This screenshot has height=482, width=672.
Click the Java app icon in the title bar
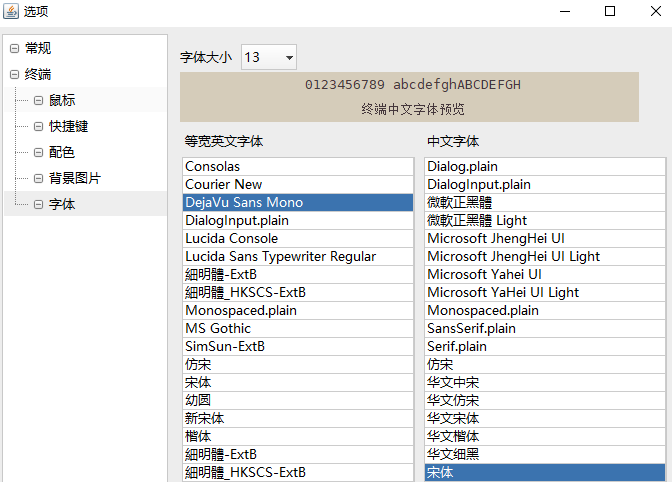(11, 11)
